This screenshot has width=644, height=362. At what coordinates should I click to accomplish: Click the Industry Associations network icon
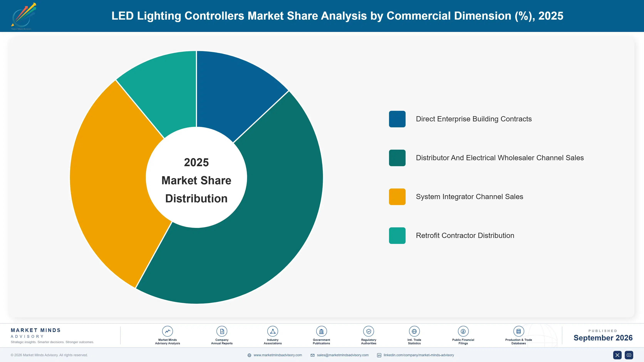(273, 331)
